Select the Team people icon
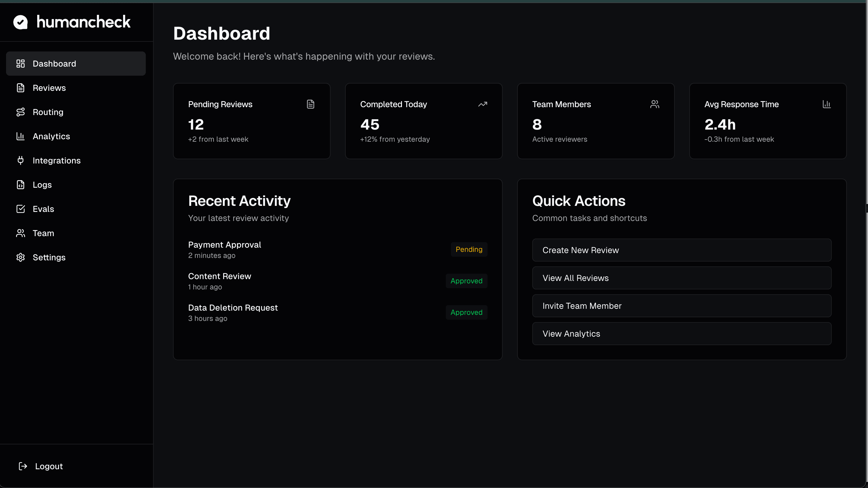This screenshot has width=868, height=488. (x=21, y=233)
